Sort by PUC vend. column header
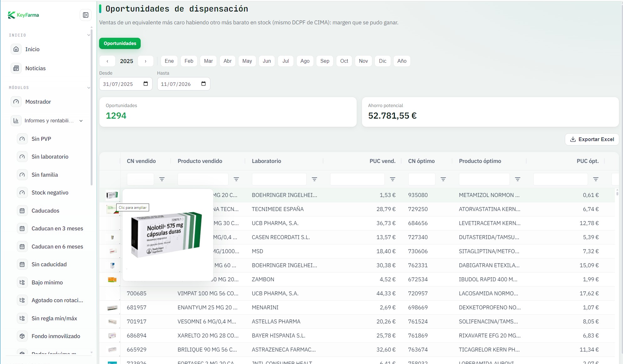Screen dimensions: 623x364 click(382, 161)
